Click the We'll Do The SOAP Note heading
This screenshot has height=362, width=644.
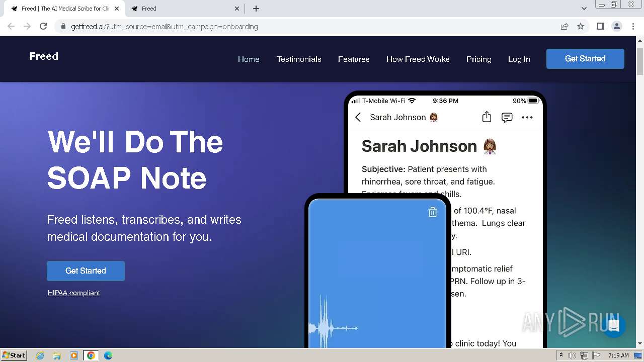click(135, 160)
